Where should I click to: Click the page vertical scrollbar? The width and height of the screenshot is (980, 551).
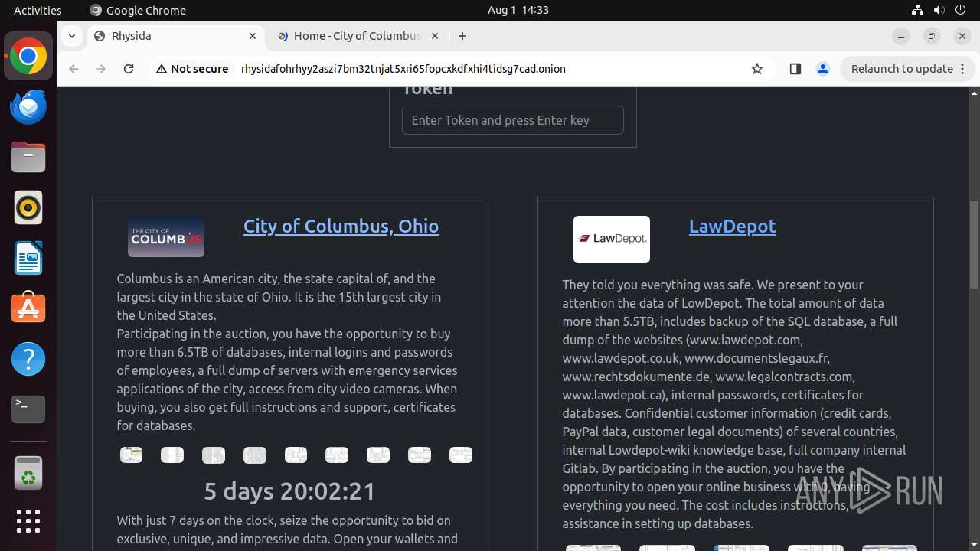pos(974,245)
